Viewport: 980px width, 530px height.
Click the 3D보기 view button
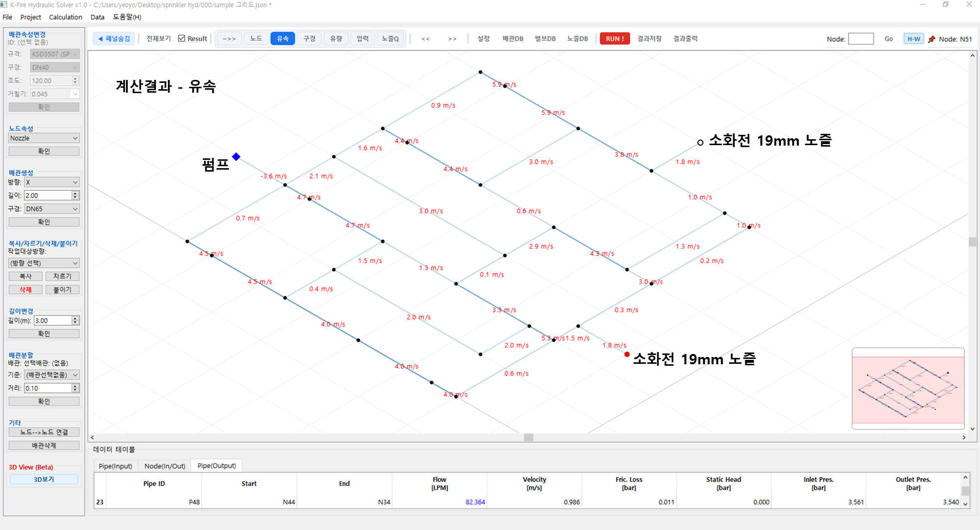[x=44, y=480]
